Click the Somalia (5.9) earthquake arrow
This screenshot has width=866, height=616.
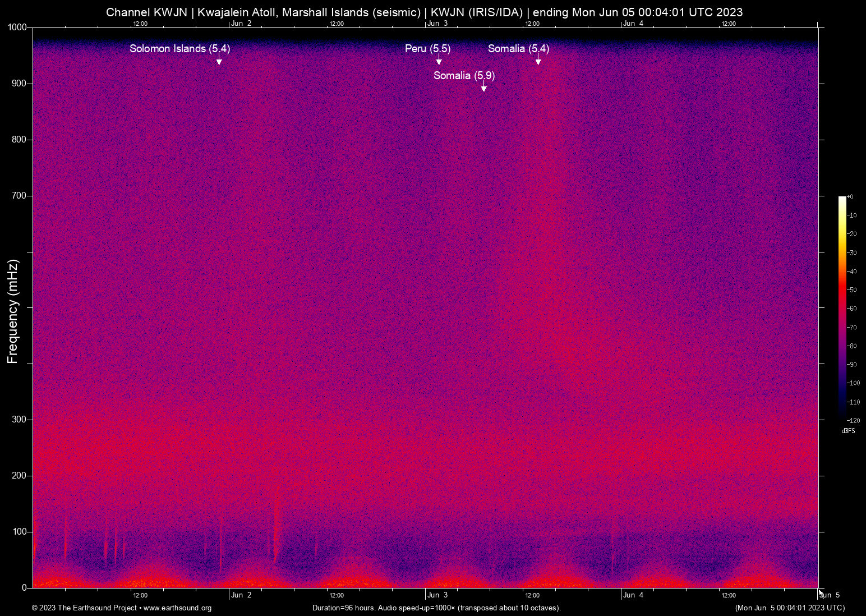(483, 86)
